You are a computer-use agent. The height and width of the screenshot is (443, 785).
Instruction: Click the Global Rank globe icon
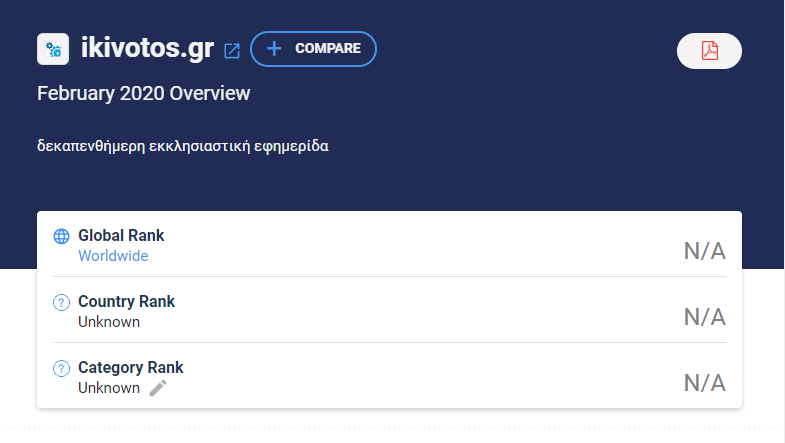point(62,236)
